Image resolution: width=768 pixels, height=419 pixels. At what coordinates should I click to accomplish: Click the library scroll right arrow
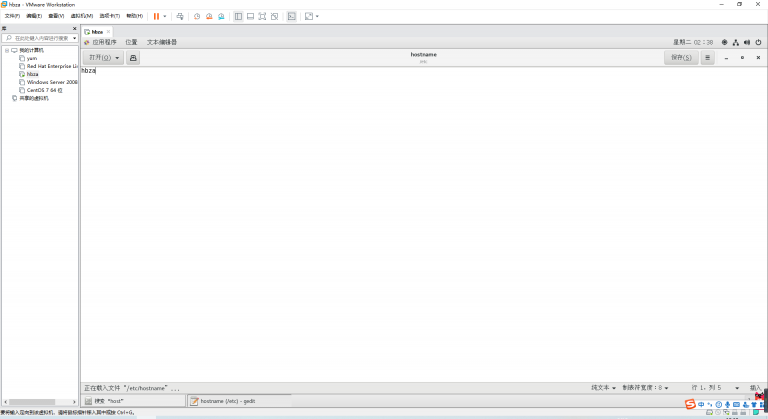tap(74, 402)
